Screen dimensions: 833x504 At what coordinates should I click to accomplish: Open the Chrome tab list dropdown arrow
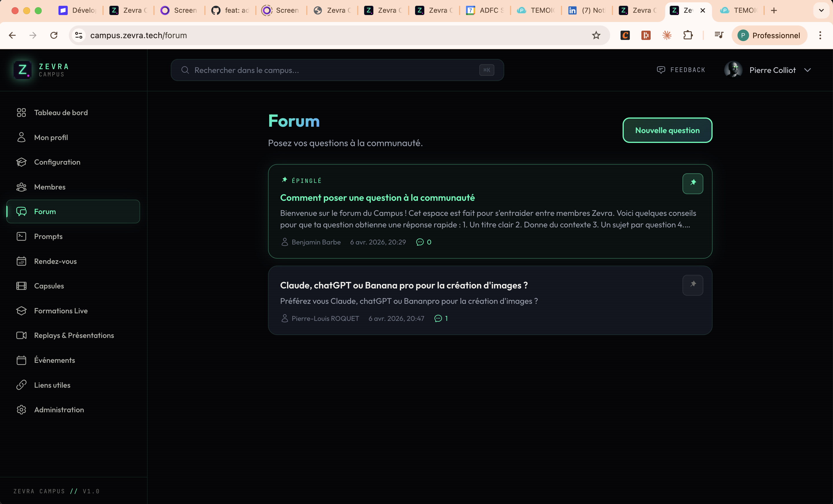(821, 10)
